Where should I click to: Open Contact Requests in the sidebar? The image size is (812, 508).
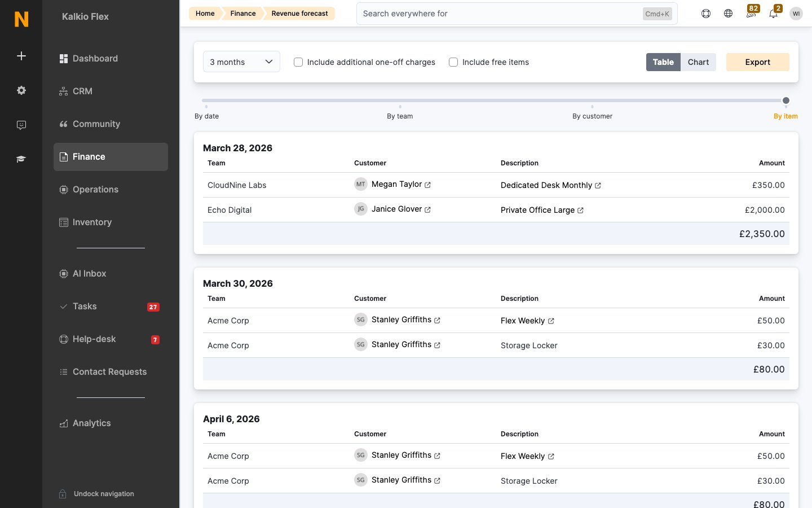[111, 372]
